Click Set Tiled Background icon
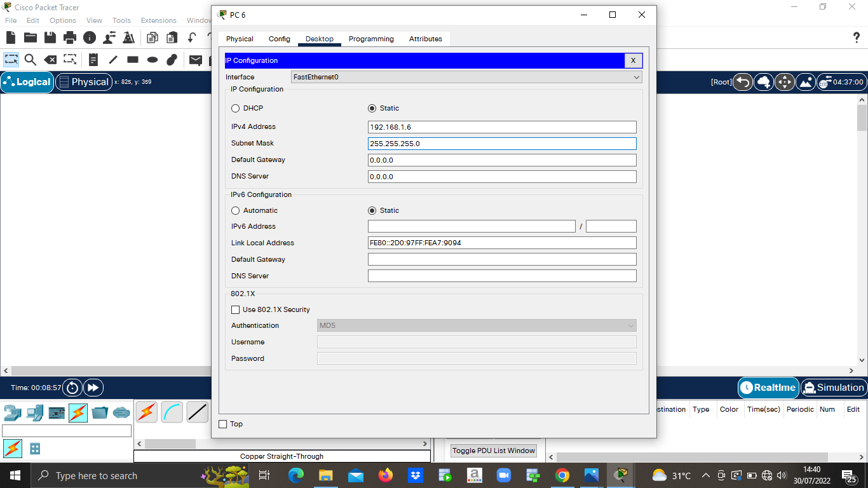The width and height of the screenshot is (868, 488). pyautogui.click(x=806, y=82)
